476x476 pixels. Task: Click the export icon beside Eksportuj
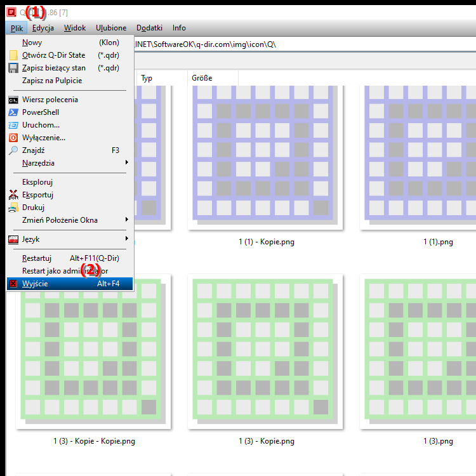tap(13, 195)
